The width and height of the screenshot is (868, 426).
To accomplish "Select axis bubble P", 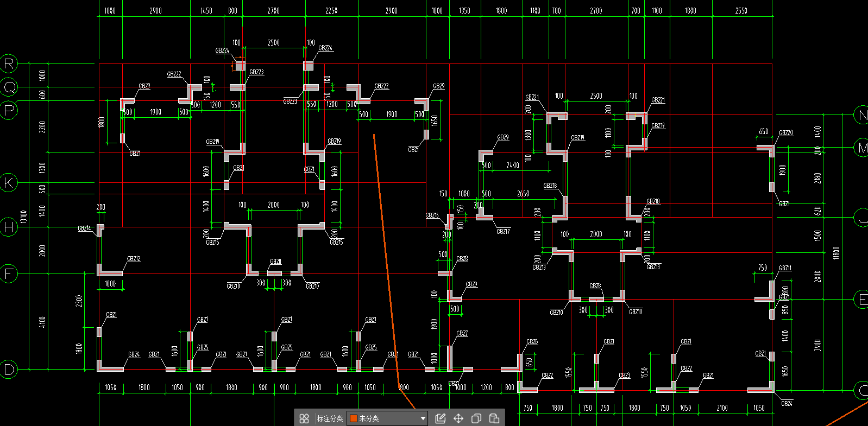I will coord(9,110).
